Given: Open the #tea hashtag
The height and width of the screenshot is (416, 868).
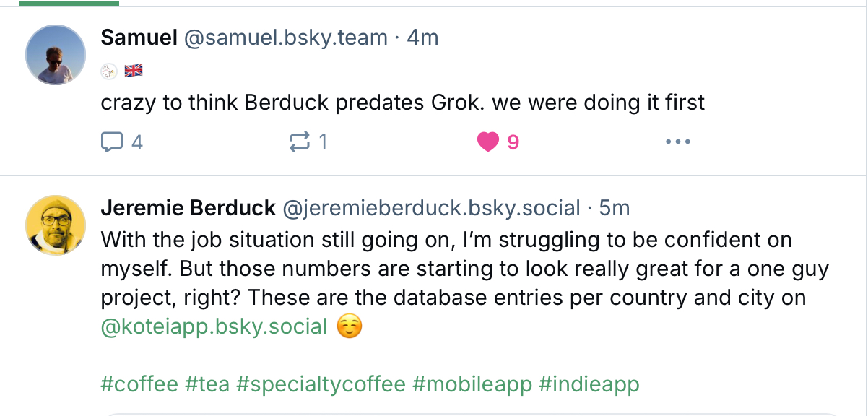Looking at the screenshot, I should [x=207, y=383].
